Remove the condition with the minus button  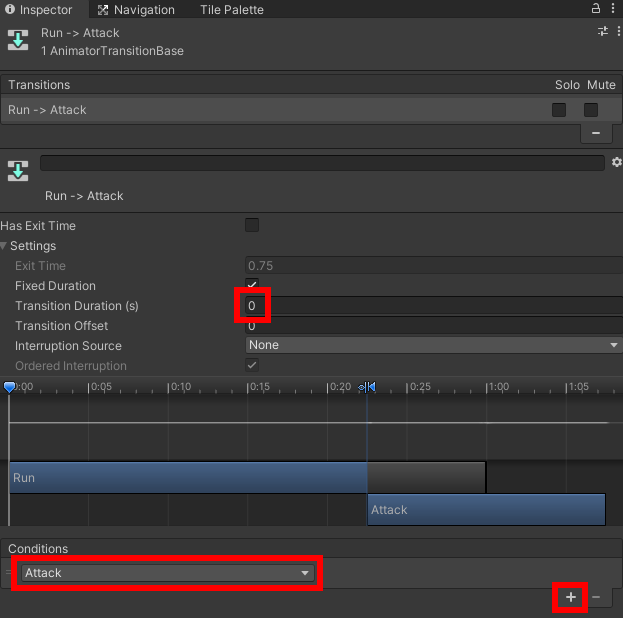click(x=596, y=597)
